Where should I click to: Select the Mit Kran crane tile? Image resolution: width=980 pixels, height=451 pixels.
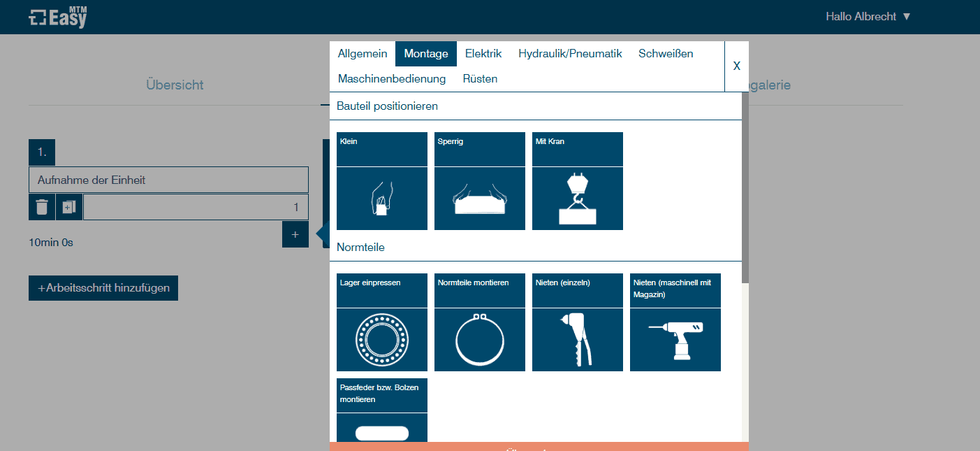pos(577,181)
